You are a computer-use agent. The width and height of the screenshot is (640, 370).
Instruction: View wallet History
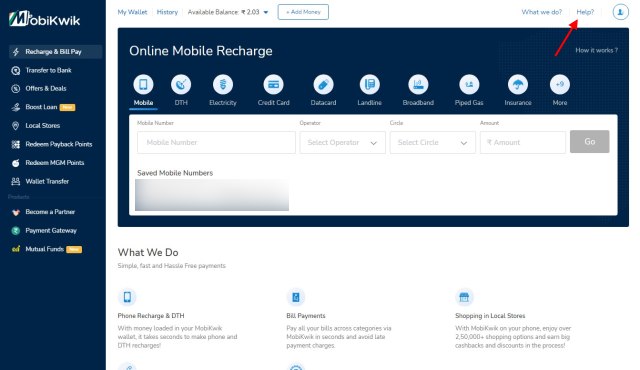(x=167, y=12)
